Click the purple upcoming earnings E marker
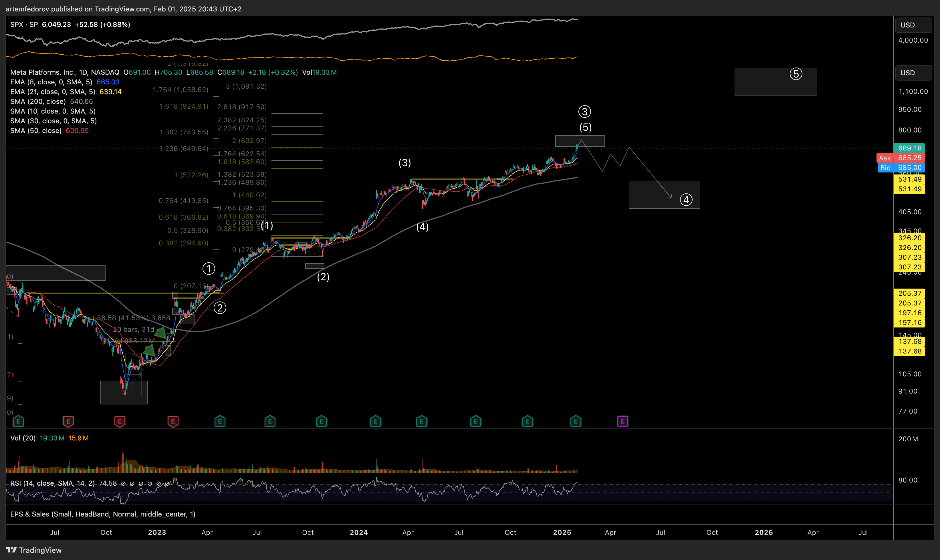 [x=623, y=421]
